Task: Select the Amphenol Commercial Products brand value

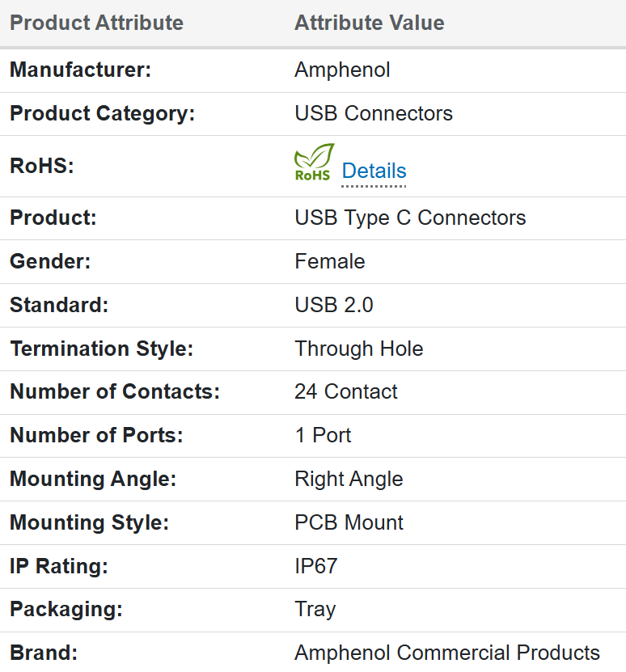Action: point(447,653)
